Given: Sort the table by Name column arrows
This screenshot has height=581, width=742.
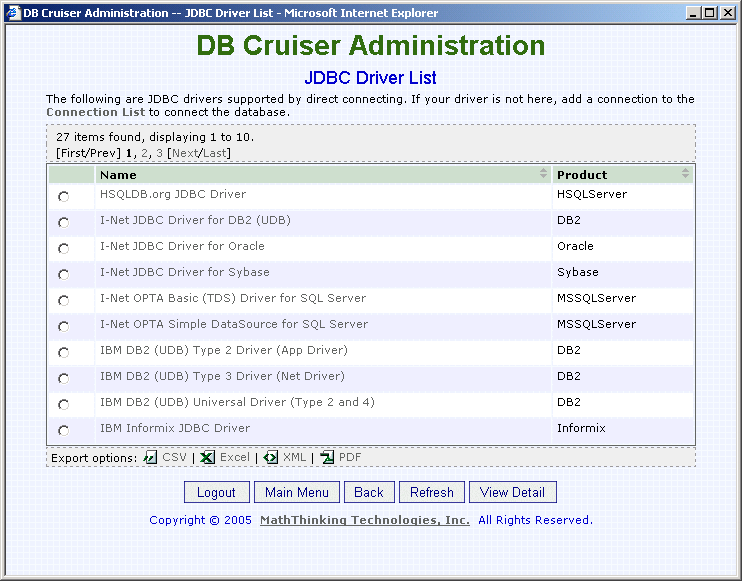Looking at the screenshot, I should tap(543, 173).
